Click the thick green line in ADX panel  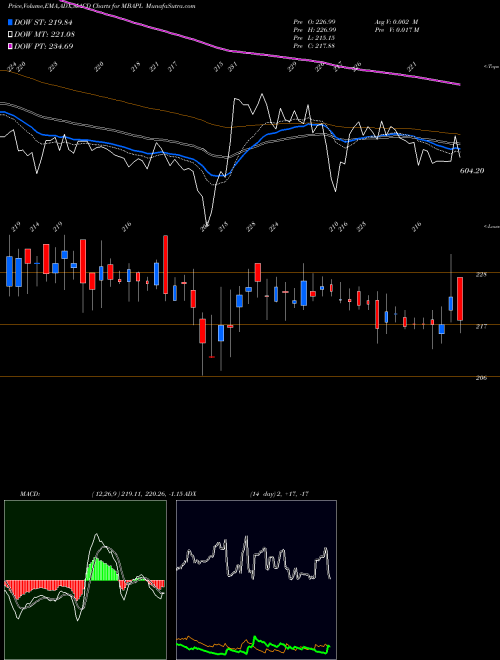tap(254, 647)
